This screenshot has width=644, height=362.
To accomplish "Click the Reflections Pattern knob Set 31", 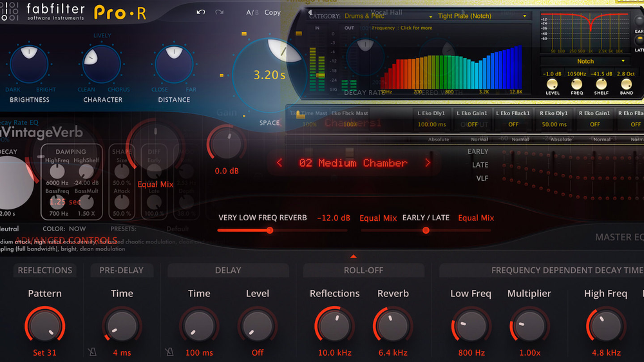I will [45, 326].
